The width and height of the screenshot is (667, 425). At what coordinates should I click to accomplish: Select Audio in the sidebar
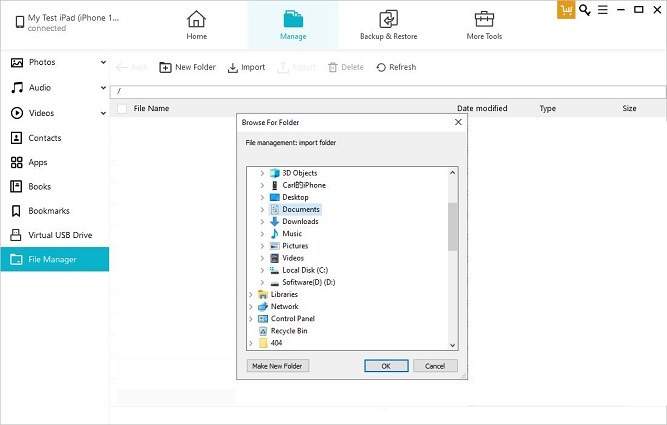pos(40,88)
